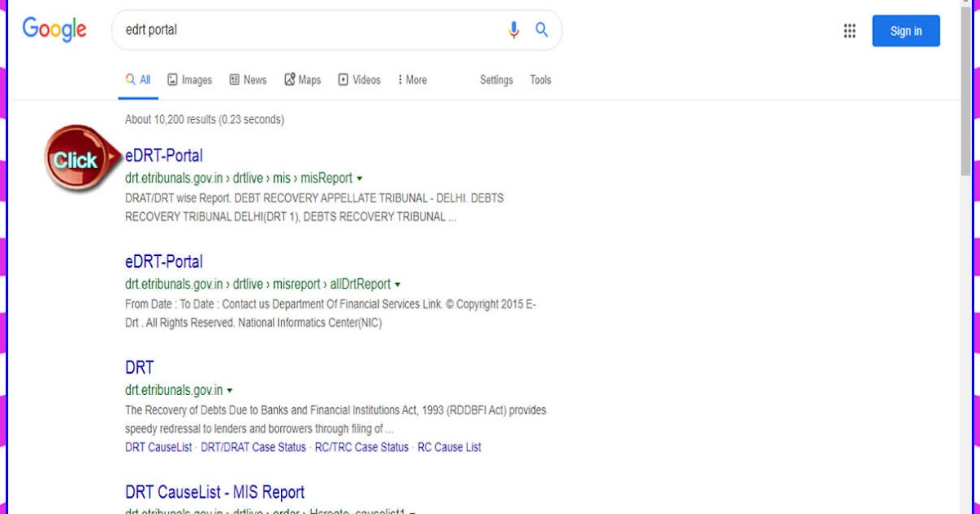This screenshot has width=980, height=514.
Task: Click the "About 10,200 results" text
Action: pyautogui.click(x=204, y=119)
